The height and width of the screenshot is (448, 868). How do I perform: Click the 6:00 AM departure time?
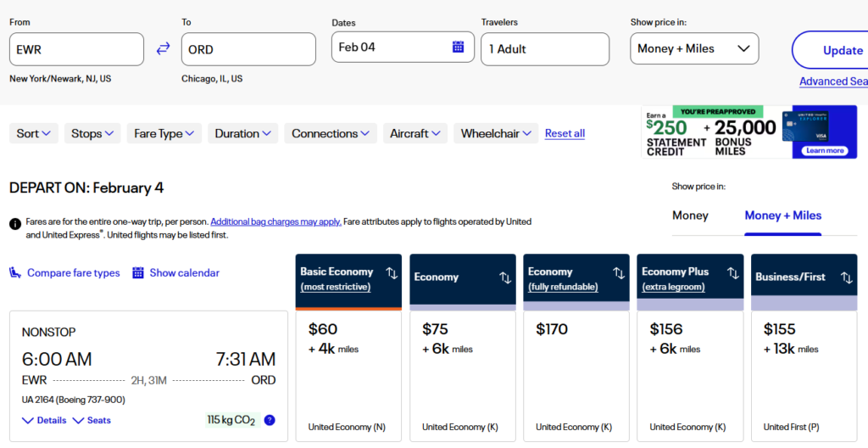pyautogui.click(x=57, y=359)
